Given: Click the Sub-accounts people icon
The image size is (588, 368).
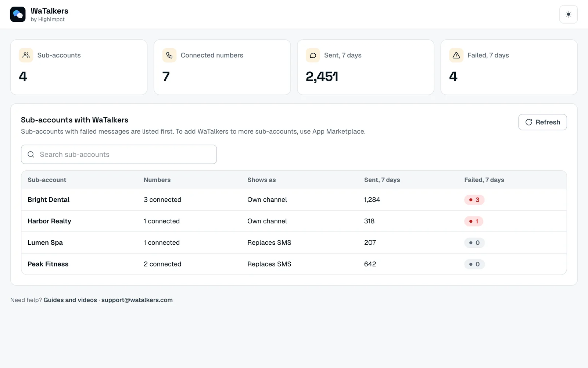Looking at the screenshot, I should (26, 55).
